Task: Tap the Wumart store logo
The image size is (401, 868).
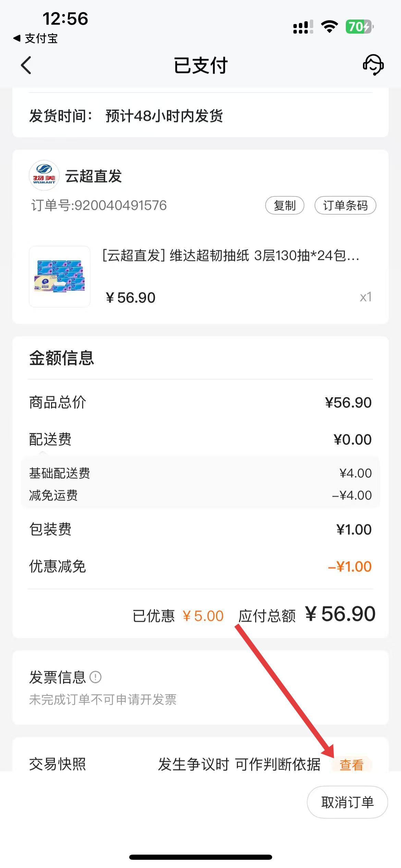Action: point(44,175)
